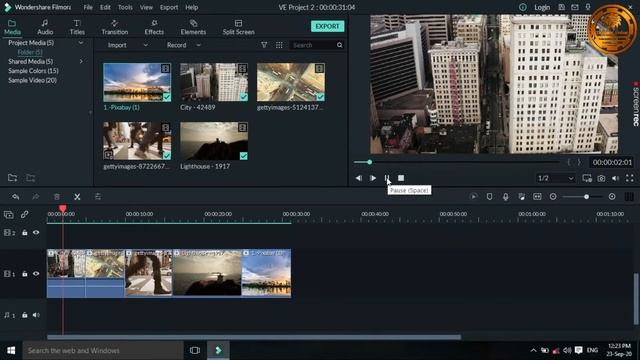Open the Help menu

(x=191, y=7)
